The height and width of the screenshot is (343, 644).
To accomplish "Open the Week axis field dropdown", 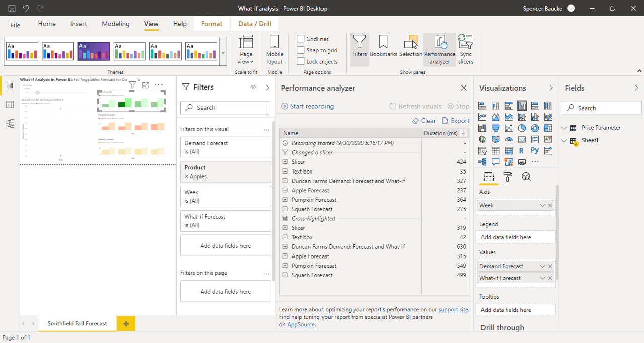I will click(x=542, y=205).
